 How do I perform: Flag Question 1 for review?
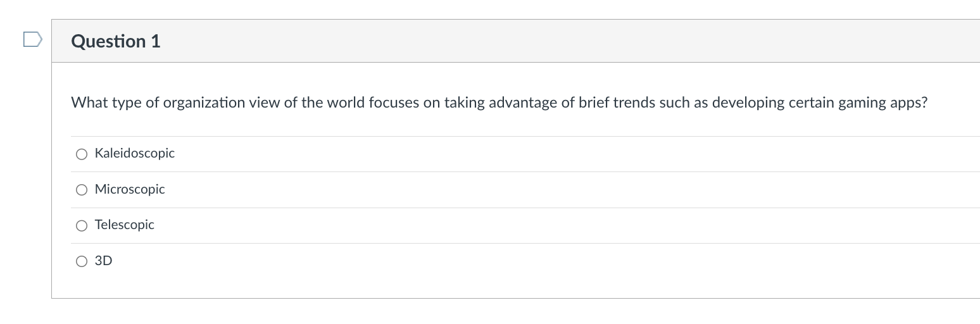(32, 40)
